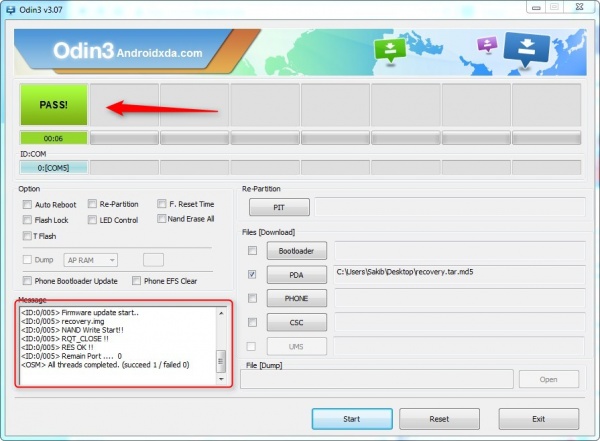The height and width of the screenshot is (441, 600).
Task: Tick the checkbox beside PHONE
Action: click(x=252, y=298)
